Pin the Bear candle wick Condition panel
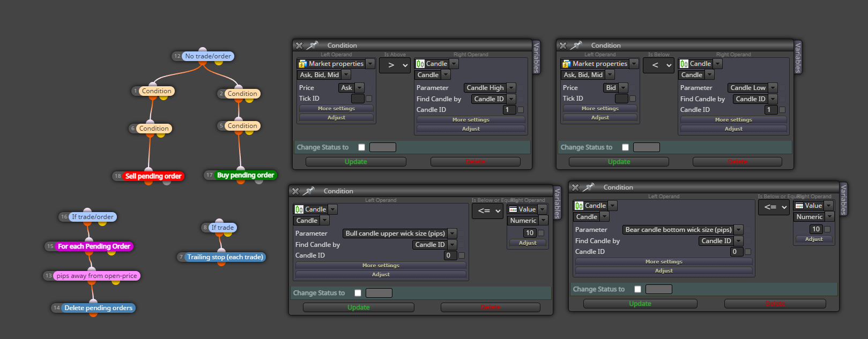 [x=588, y=187]
